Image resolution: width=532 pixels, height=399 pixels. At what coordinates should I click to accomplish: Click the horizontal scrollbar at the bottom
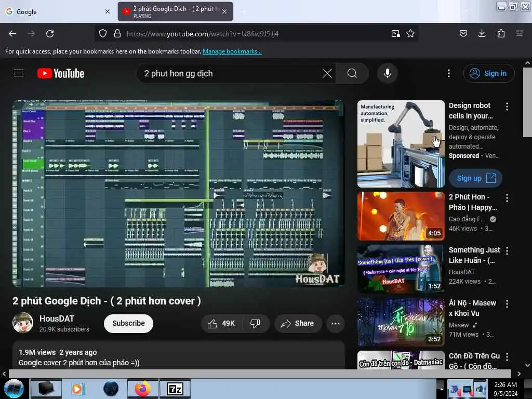260,374
